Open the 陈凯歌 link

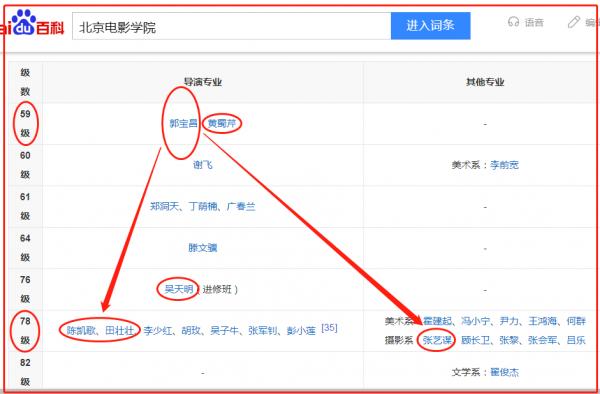click(81, 330)
